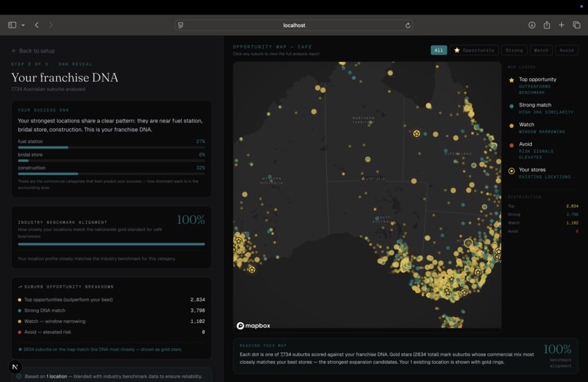
Task: Click the 3,798 Strong distribution value
Action: (x=572, y=214)
